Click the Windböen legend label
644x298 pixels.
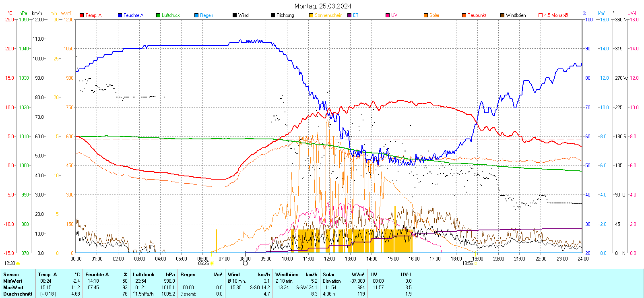[516, 15]
